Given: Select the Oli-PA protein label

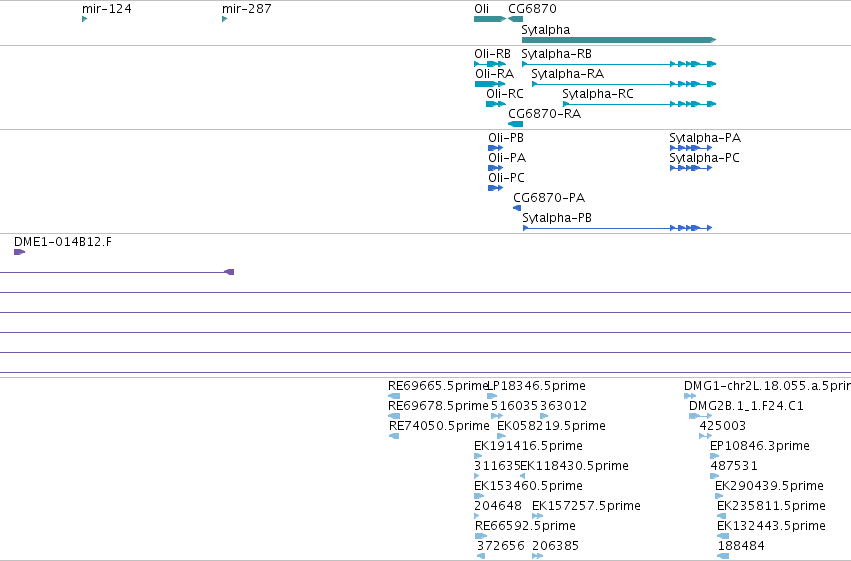Looking at the screenshot, I should click(x=507, y=158).
